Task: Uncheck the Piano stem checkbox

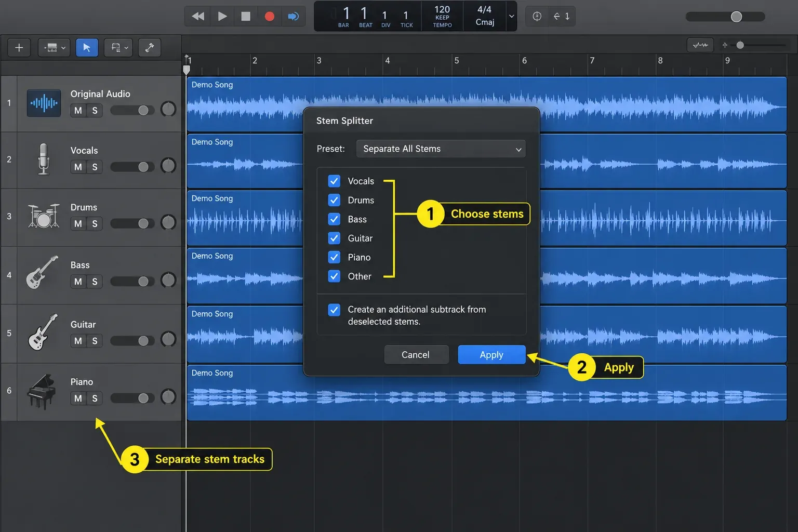Action: pyautogui.click(x=334, y=257)
